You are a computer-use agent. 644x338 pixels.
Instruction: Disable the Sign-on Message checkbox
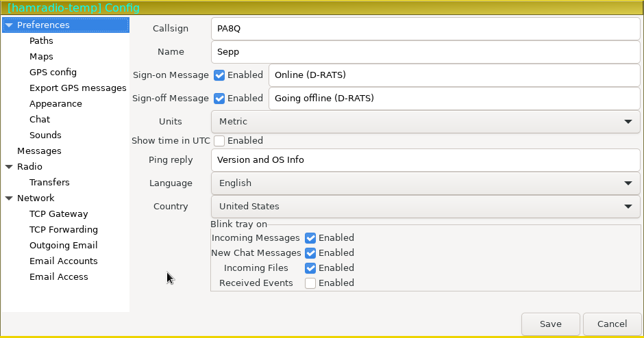pos(219,75)
